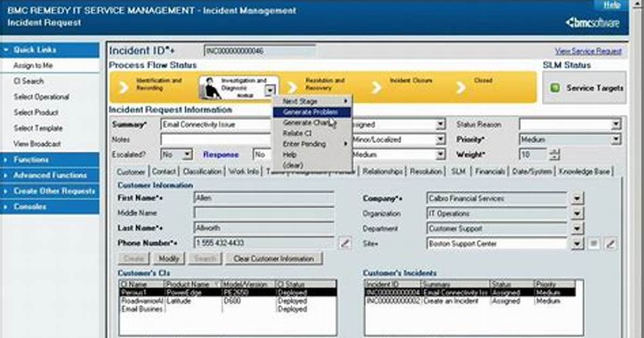Select the PowerEdge row in Customer's CIs
This screenshot has height=338, width=644.
(x=228, y=293)
